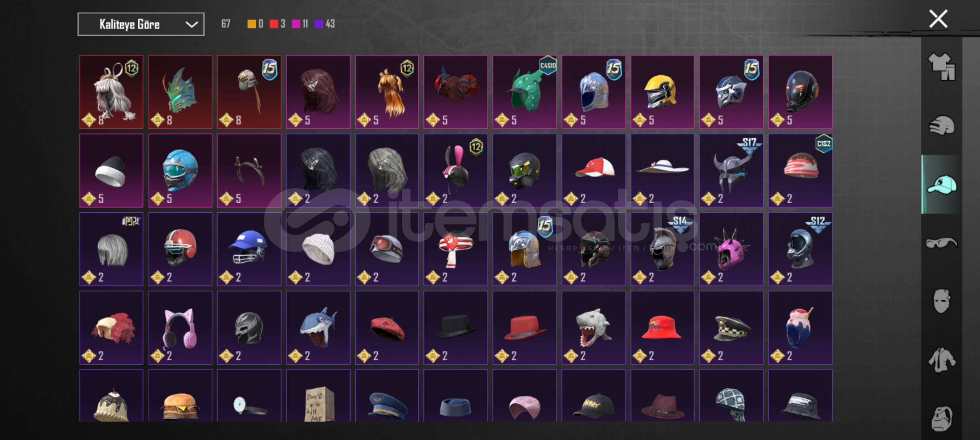Open the outfits category icon in sidebar
The width and height of the screenshot is (980, 440).
pos(941,67)
